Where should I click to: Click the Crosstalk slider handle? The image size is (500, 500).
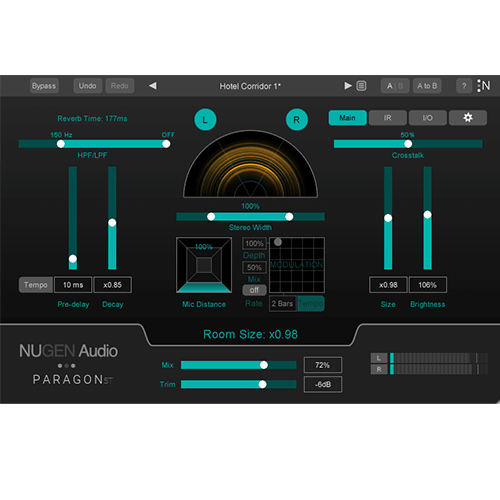[x=408, y=144]
